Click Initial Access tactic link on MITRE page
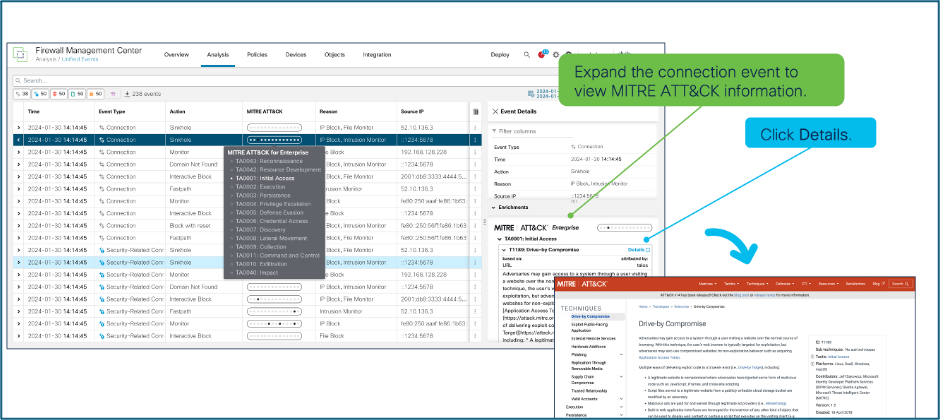 click(838, 356)
